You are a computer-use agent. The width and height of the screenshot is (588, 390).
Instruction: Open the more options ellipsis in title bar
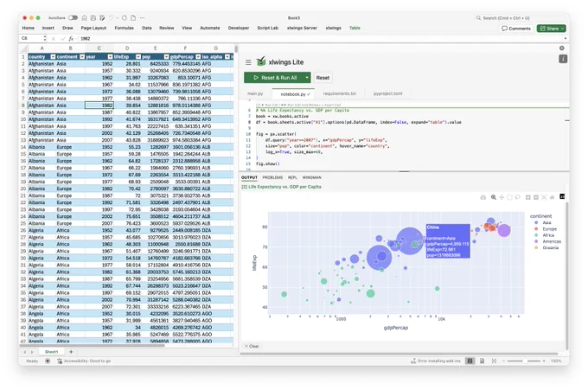click(x=142, y=17)
